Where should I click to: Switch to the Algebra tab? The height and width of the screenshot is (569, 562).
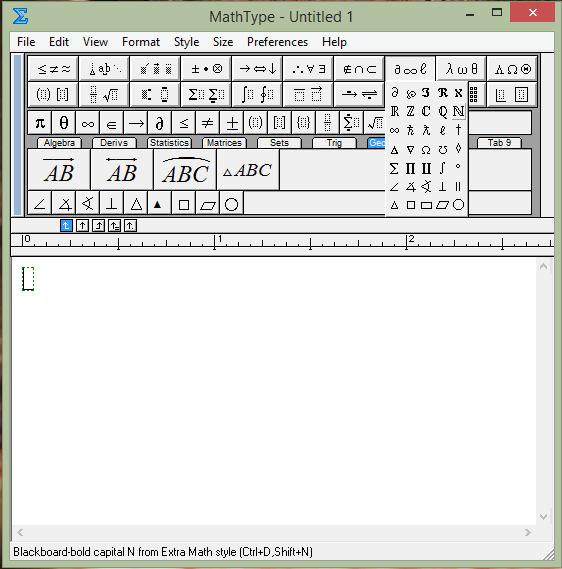coord(59,143)
